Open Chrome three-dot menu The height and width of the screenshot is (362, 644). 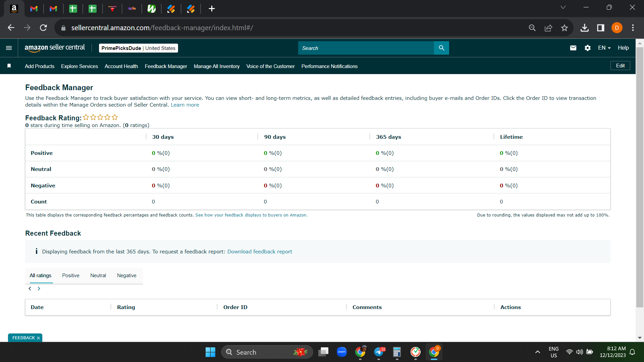pos(633,28)
